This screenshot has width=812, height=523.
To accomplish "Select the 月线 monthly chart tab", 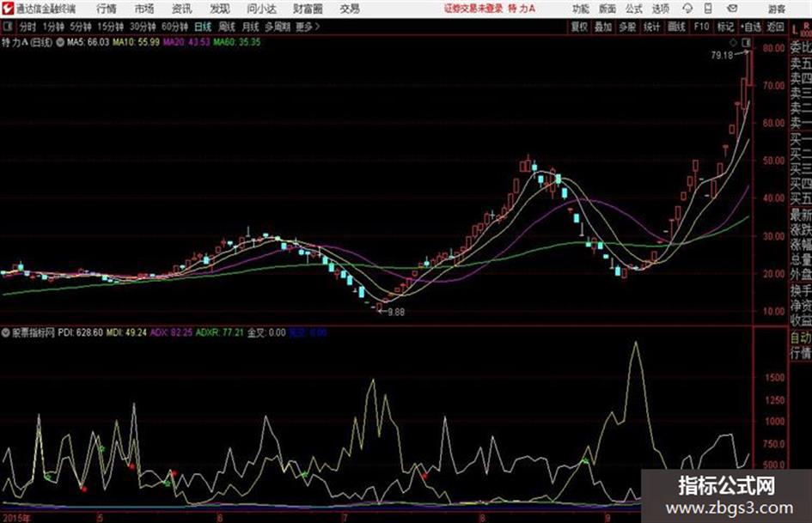I will [x=251, y=27].
